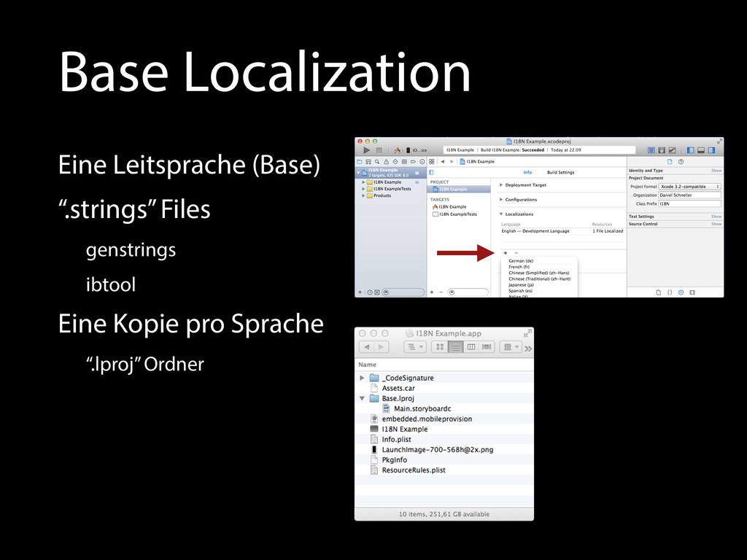Select the Project navigator folder icon
Viewport: 747px width, 560px height.
pyautogui.click(x=360, y=161)
